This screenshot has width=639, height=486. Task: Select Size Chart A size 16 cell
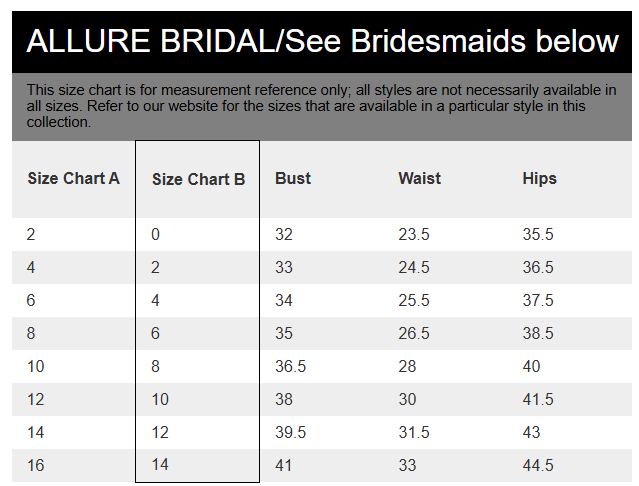(x=36, y=465)
